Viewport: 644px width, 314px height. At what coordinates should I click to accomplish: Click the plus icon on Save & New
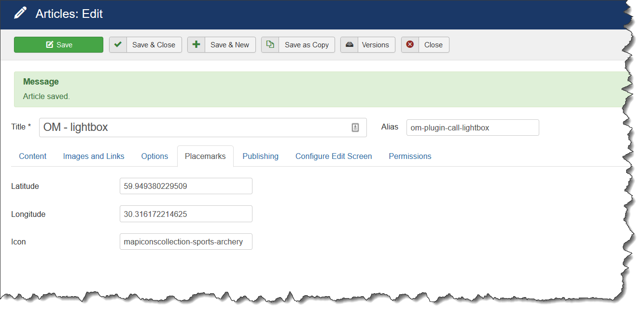click(196, 44)
